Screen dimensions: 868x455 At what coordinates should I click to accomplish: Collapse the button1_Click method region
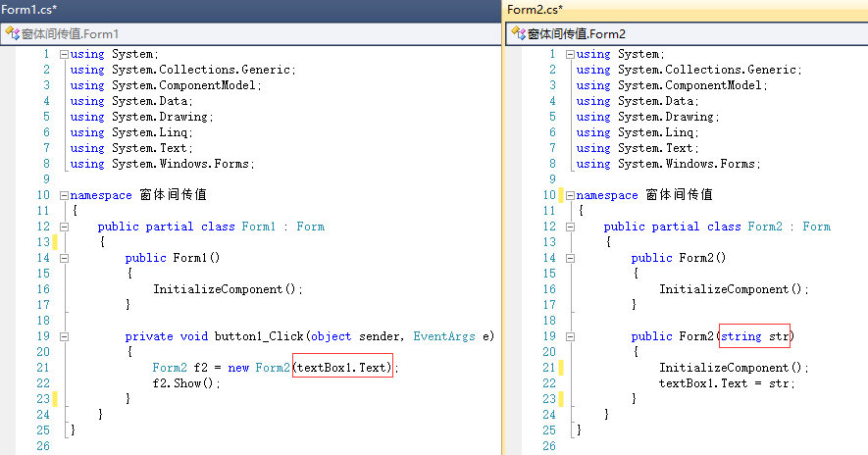64,336
